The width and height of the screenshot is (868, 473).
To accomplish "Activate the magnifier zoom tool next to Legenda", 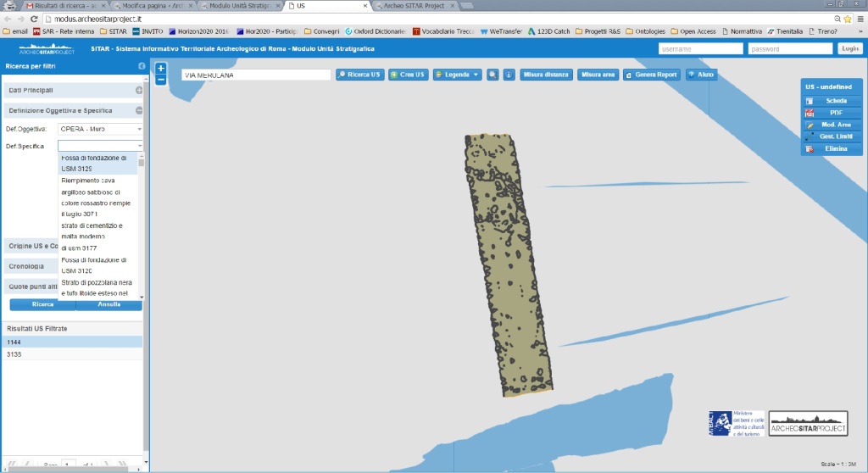I will 492,75.
